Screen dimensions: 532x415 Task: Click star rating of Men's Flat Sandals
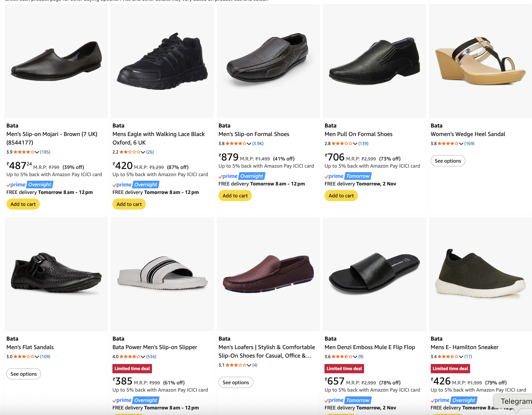pos(24,357)
